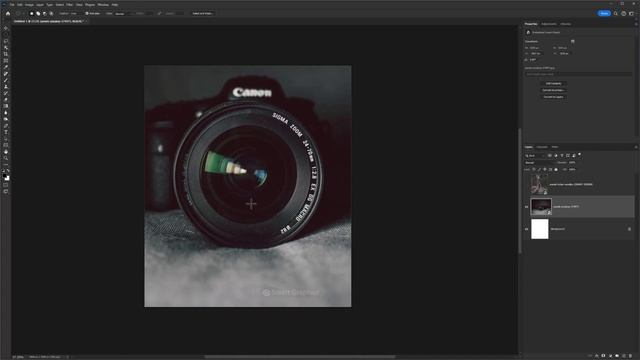Open the Window menu
The image size is (640, 360).
(103, 5)
